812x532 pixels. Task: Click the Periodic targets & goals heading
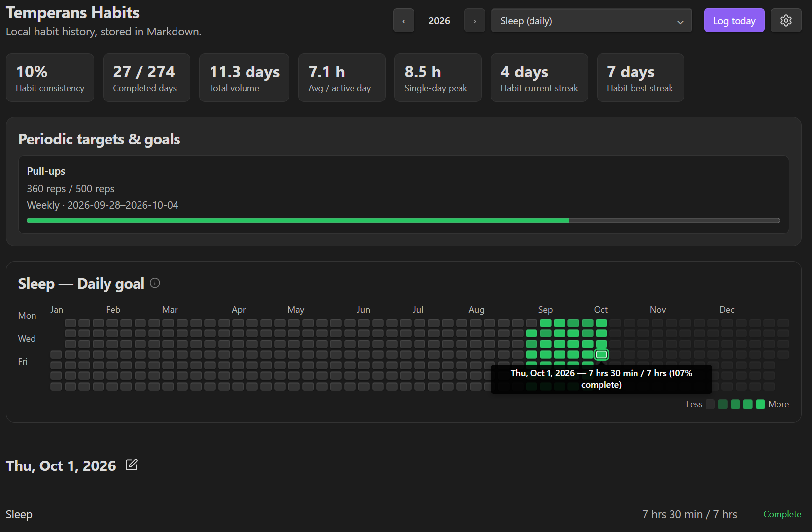click(99, 139)
